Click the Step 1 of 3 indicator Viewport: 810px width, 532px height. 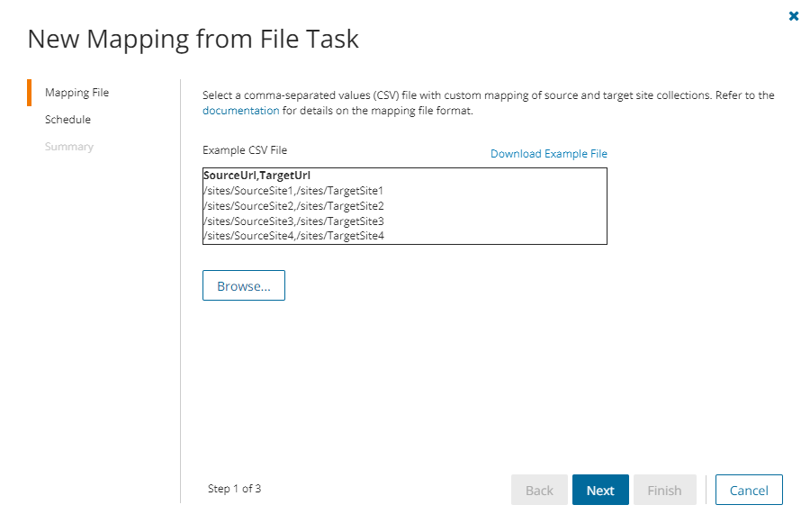234,489
